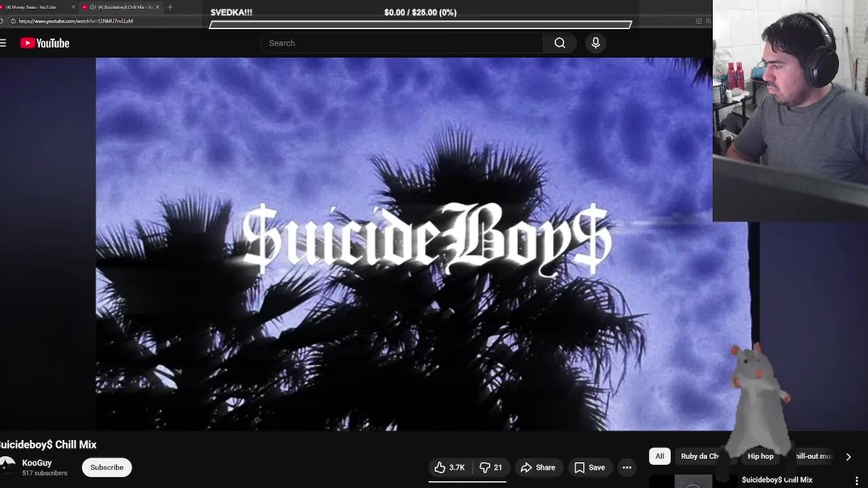Open the KooGuy channel name link

(x=37, y=463)
